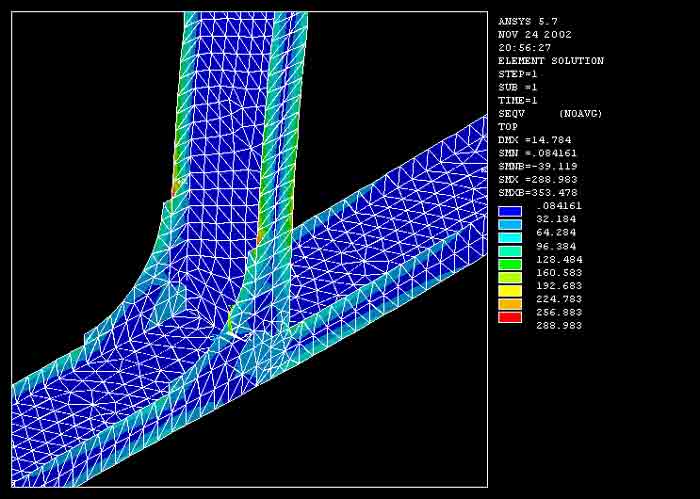700x499 pixels.
Task: Click the teal legend swatch for 96.384
Action: pyautogui.click(x=510, y=251)
